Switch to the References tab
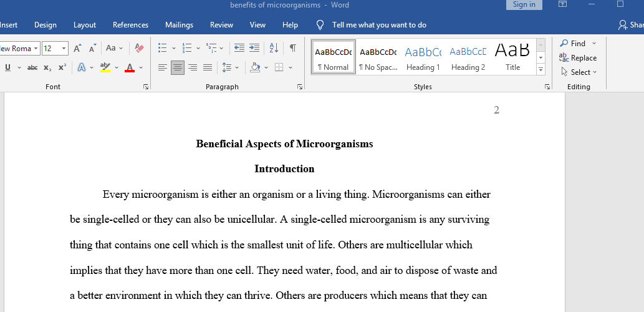Screen dimensions: 644x312 click(130, 25)
